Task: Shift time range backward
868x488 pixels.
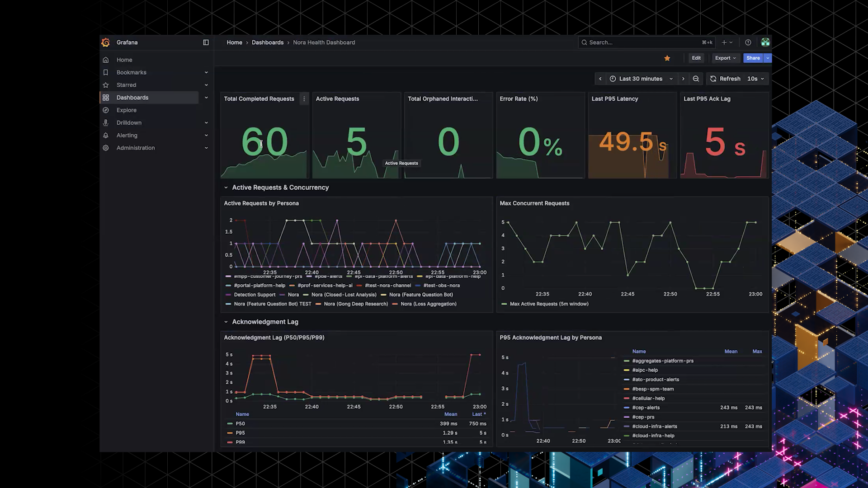Action: 600,79
